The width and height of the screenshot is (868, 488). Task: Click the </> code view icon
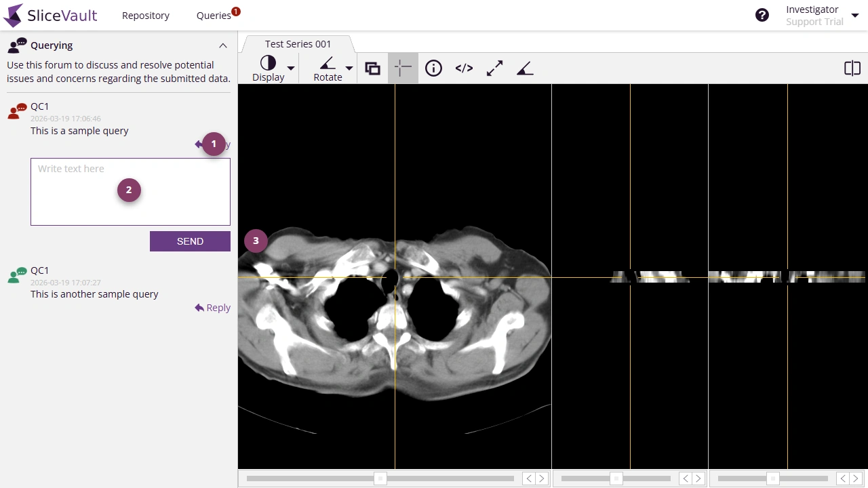464,68
